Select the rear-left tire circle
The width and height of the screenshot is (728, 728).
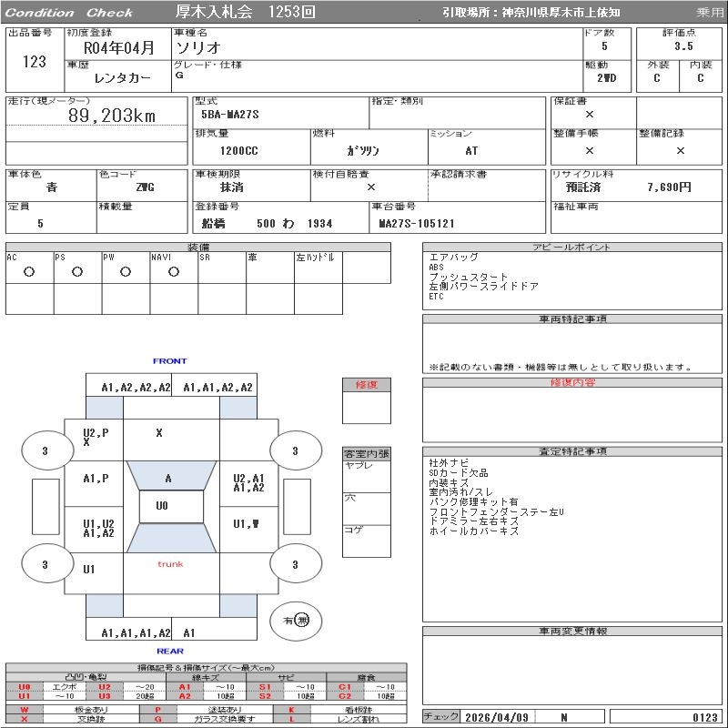pyautogui.click(x=45, y=565)
